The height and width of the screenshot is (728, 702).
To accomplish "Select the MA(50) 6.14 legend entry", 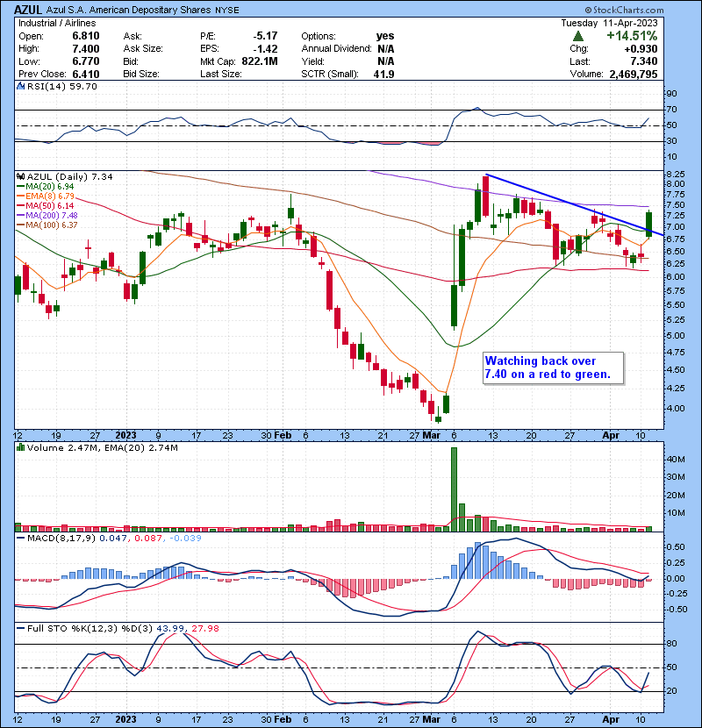I will (x=45, y=205).
